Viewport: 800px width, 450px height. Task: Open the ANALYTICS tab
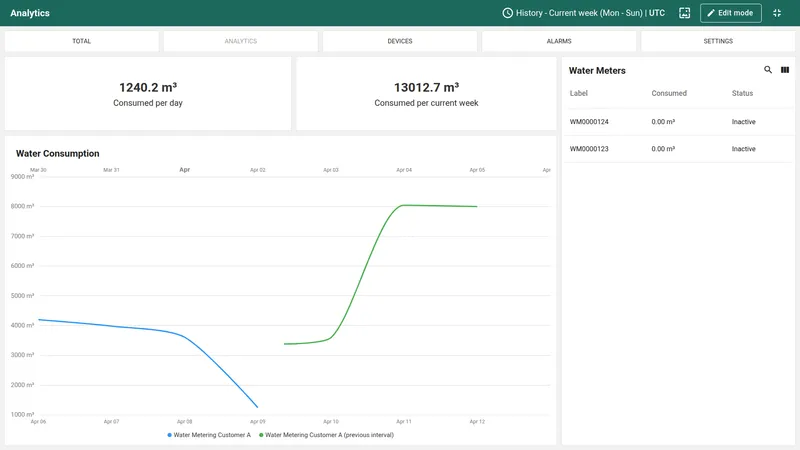coord(241,41)
